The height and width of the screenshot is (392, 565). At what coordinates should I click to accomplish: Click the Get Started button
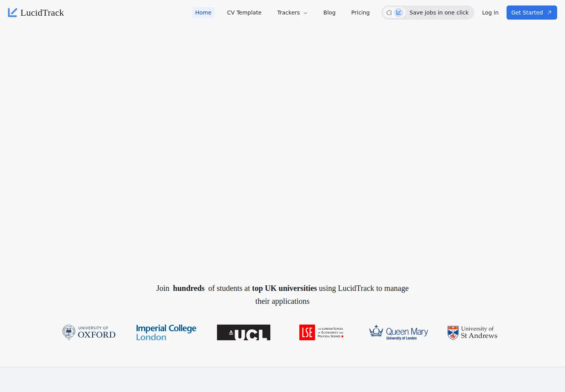click(x=532, y=13)
